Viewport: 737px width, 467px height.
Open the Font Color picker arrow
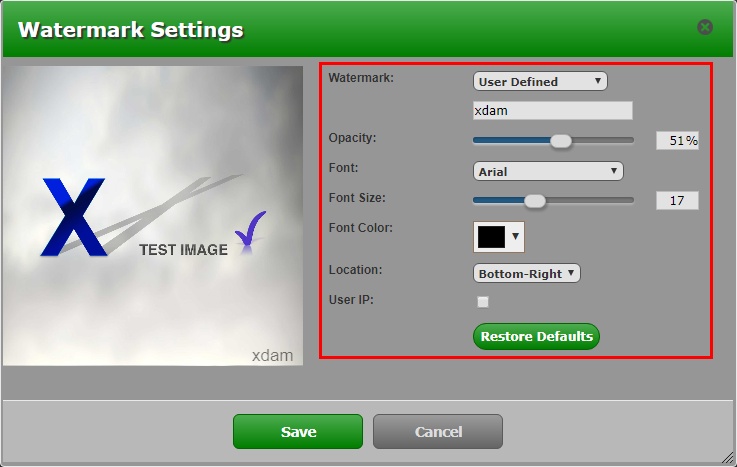(x=516, y=237)
